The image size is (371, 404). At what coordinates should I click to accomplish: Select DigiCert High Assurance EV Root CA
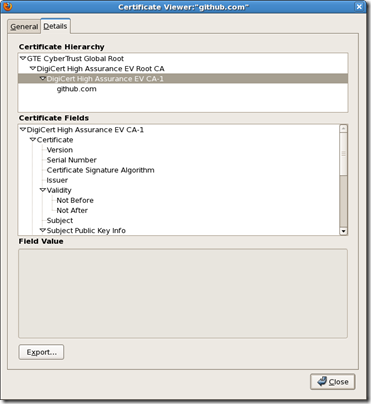(101, 69)
